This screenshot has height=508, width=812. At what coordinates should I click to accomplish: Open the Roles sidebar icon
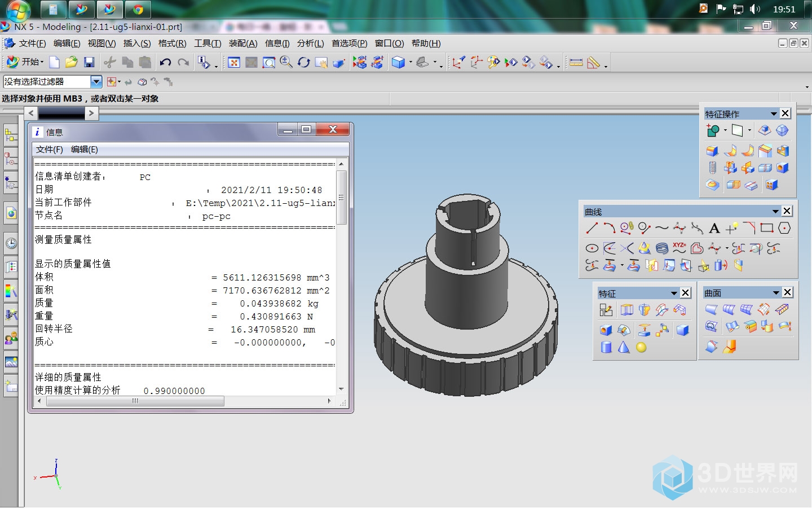pos(11,338)
